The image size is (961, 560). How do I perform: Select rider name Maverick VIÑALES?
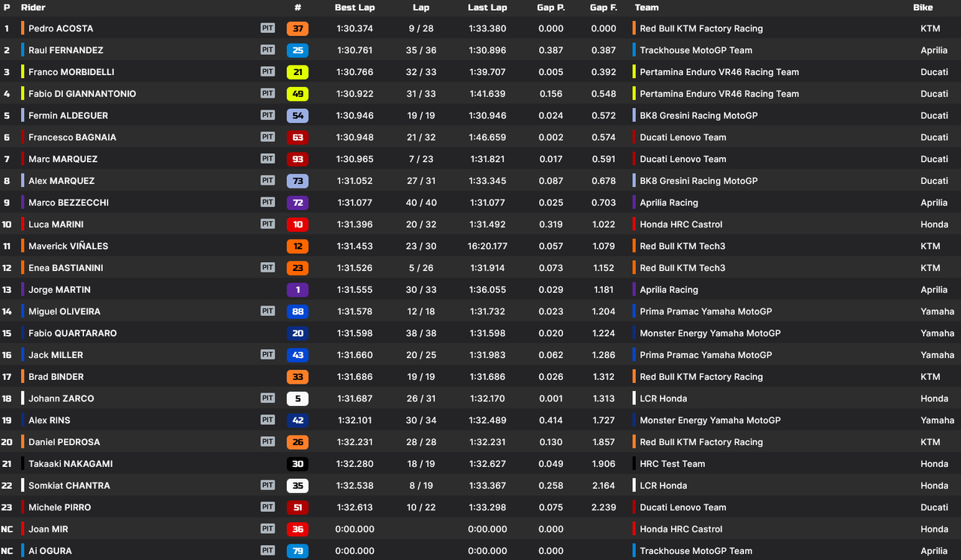[x=68, y=246]
